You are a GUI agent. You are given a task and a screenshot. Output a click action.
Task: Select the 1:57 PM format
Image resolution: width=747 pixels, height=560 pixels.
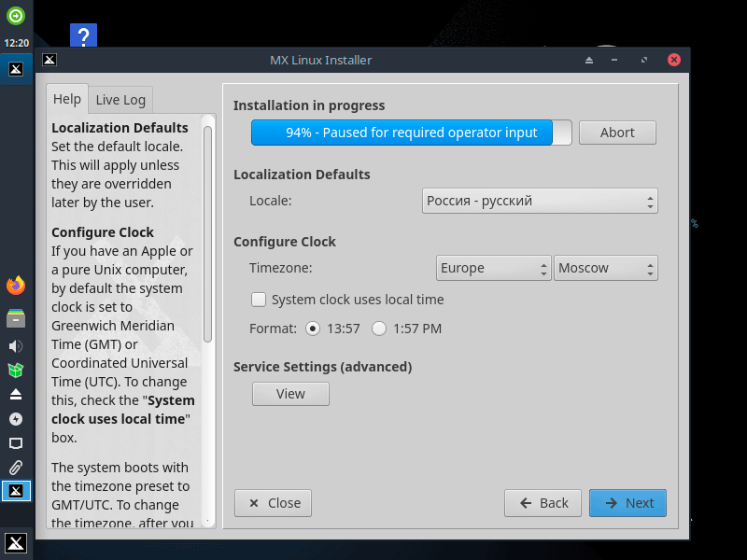tap(379, 329)
